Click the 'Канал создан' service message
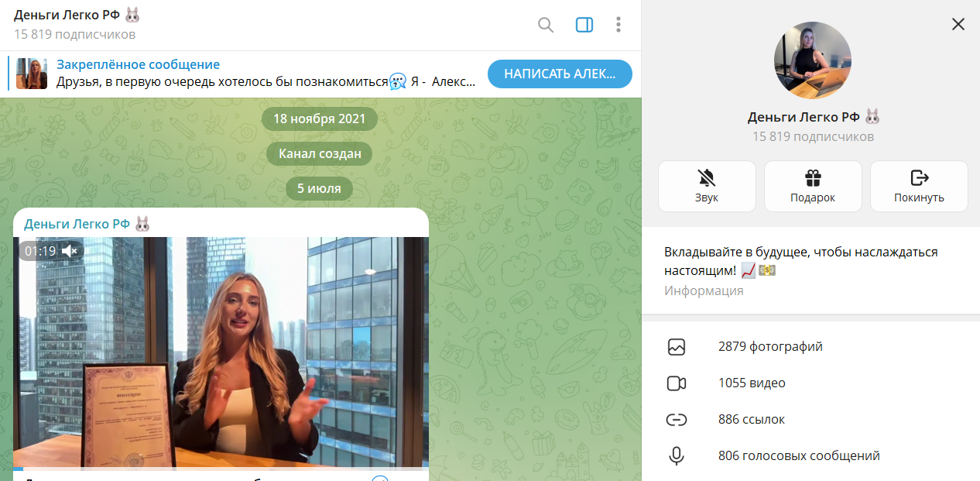The image size is (980, 481). (320, 153)
